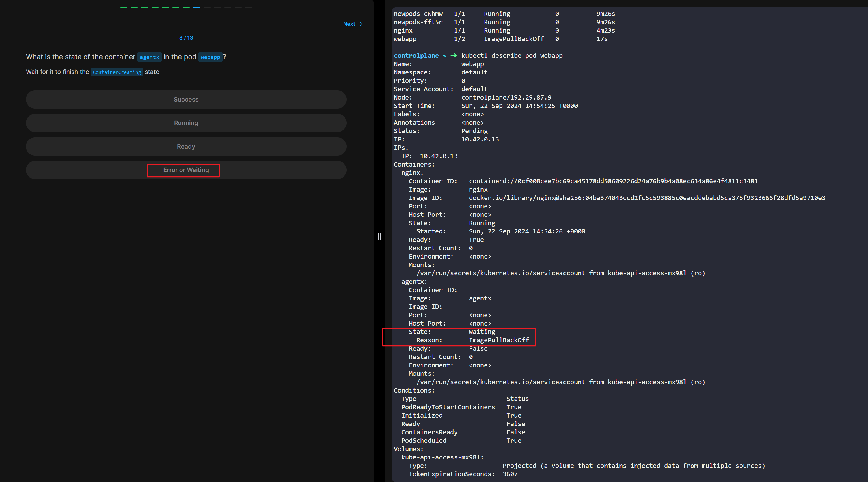Screen dimensions: 868x482
Task: Click the blue current progress segment
Action: (x=196, y=8)
